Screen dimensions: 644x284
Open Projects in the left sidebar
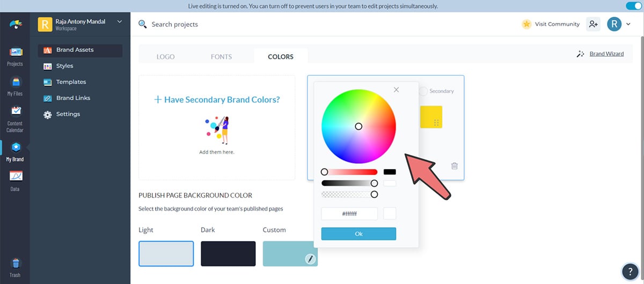click(x=14, y=56)
